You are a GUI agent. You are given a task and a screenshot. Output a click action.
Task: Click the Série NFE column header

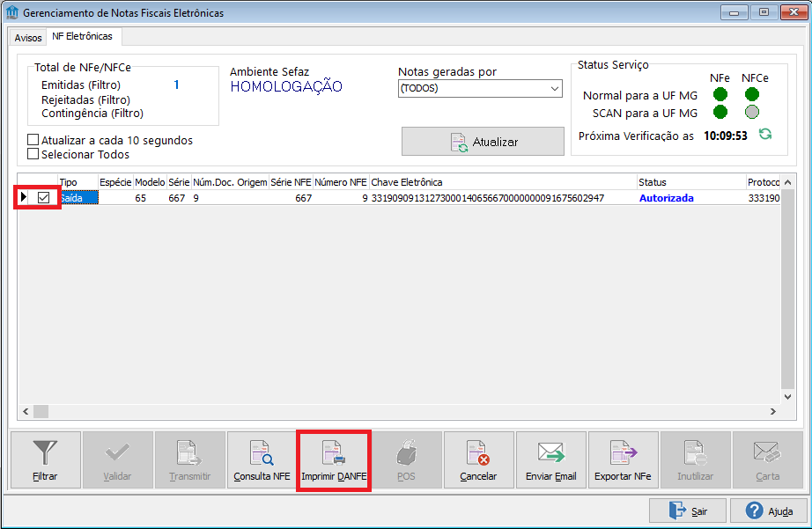(291, 182)
